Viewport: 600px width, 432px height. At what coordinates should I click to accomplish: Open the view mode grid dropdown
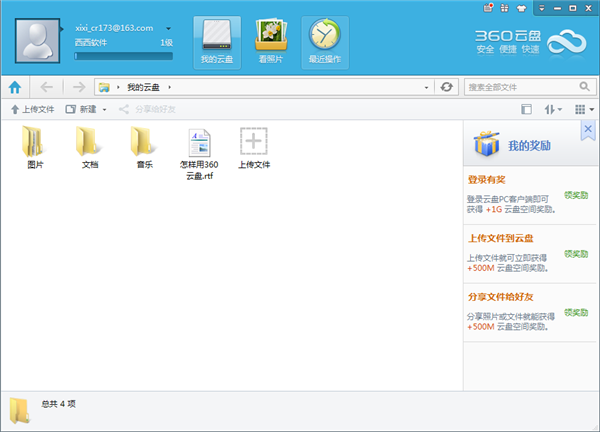(x=583, y=109)
